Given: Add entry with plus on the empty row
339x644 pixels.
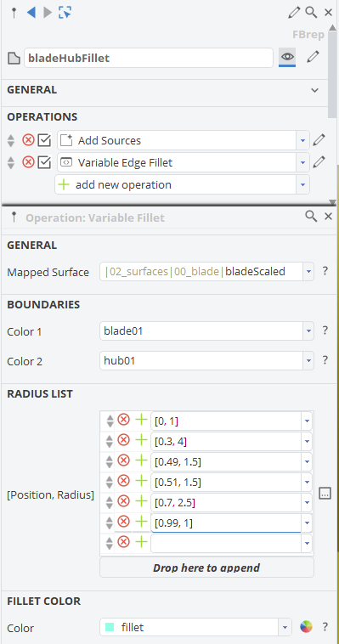Looking at the screenshot, I should point(141,543).
